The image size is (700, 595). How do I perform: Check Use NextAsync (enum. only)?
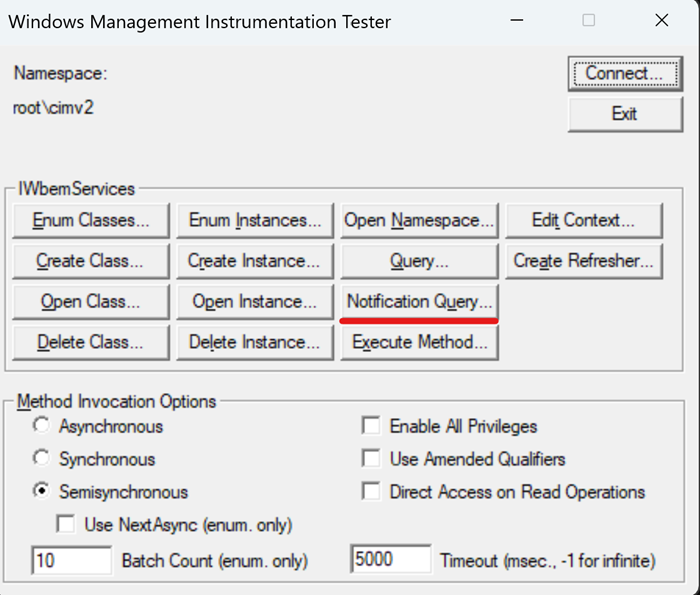tap(66, 524)
